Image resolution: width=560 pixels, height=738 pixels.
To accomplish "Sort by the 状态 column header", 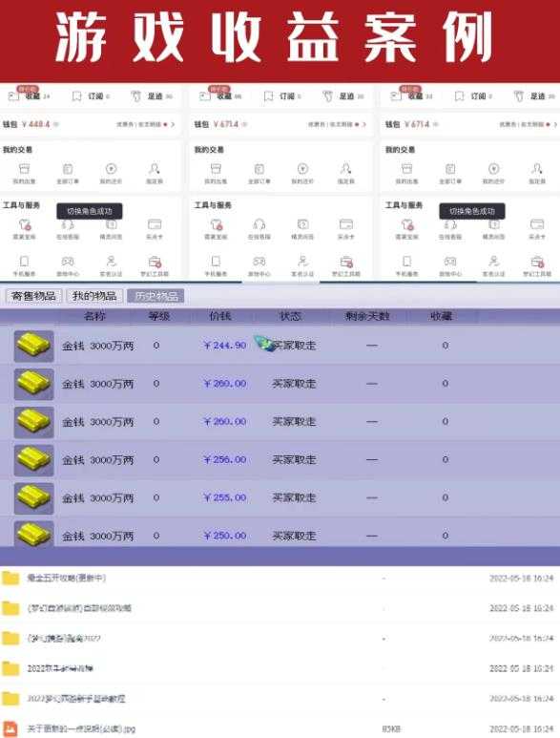I will click(290, 316).
